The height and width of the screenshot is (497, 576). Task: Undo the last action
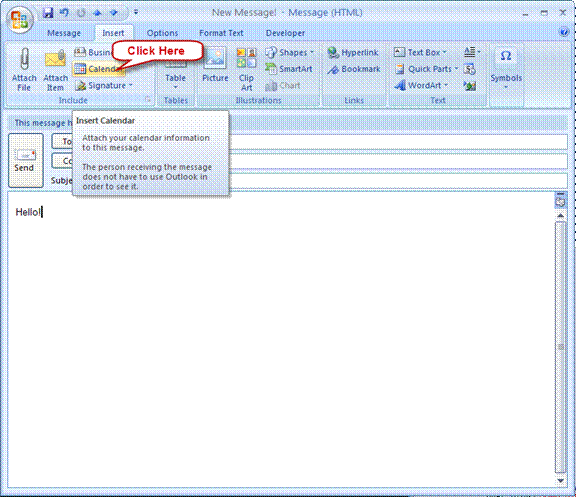pos(65,13)
